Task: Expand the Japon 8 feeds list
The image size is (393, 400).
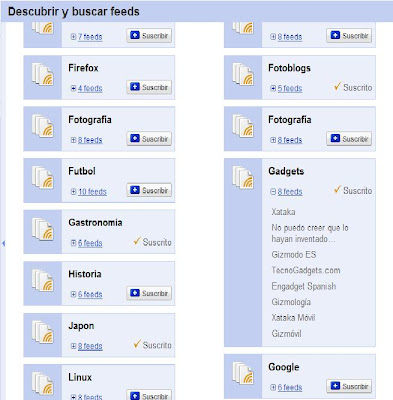Action: pos(73,346)
